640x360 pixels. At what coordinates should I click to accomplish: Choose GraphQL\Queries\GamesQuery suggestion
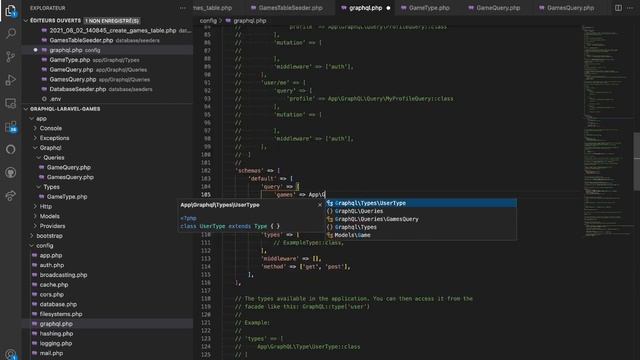pyautogui.click(x=421, y=219)
